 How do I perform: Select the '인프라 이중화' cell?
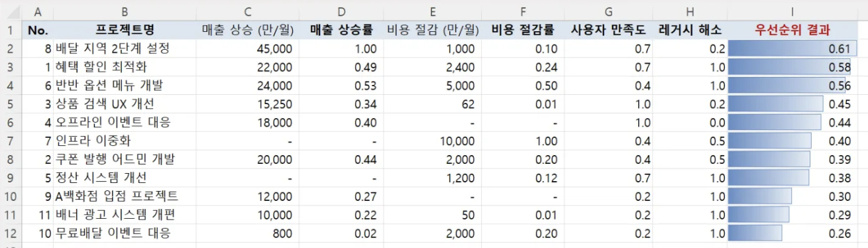(125, 141)
